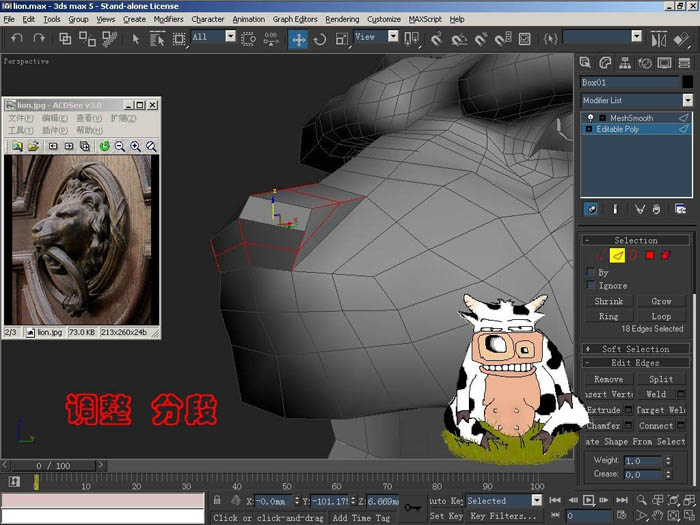Image resolution: width=700 pixels, height=525 pixels.
Task: Click the Redo arrow in main toolbar
Action: tap(39, 38)
